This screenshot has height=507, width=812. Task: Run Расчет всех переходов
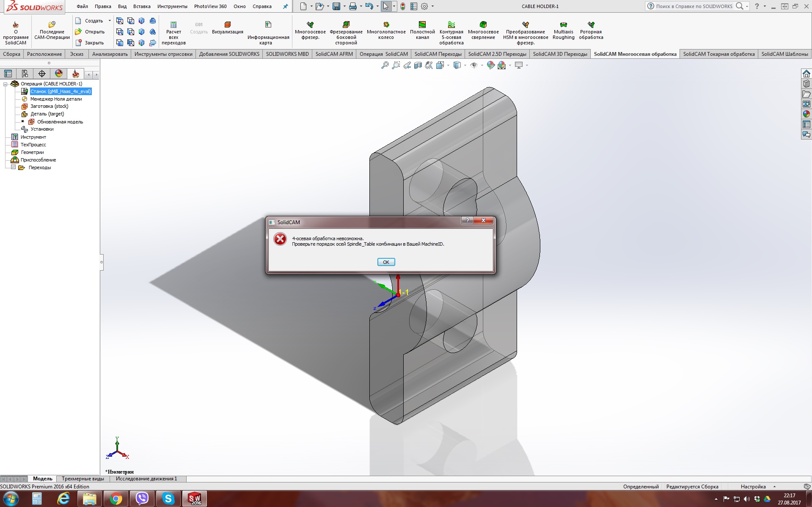click(x=173, y=33)
